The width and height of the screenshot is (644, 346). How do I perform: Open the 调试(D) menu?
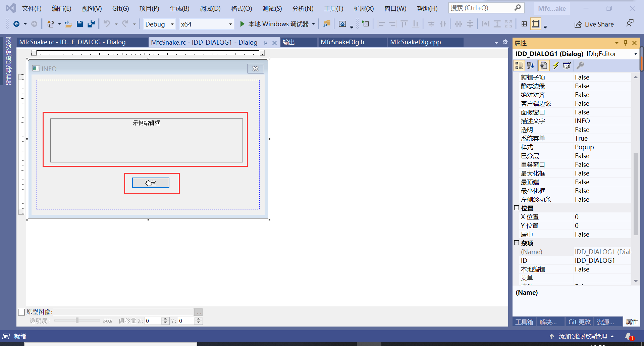210,8
